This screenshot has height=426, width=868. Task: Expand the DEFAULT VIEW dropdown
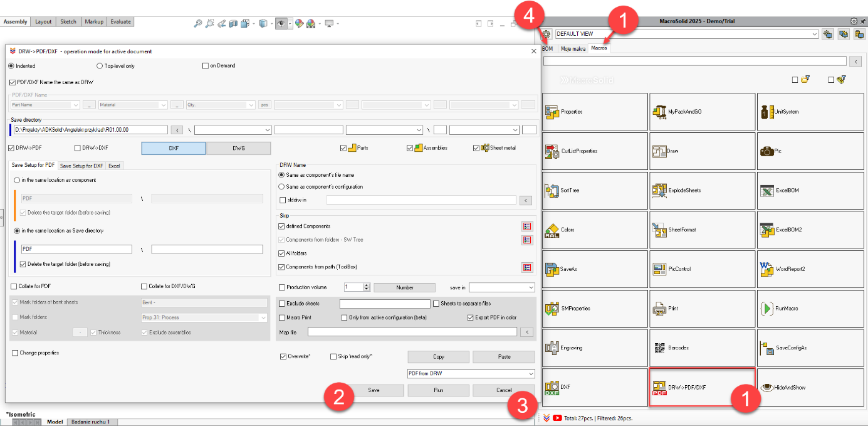(815, 34)
